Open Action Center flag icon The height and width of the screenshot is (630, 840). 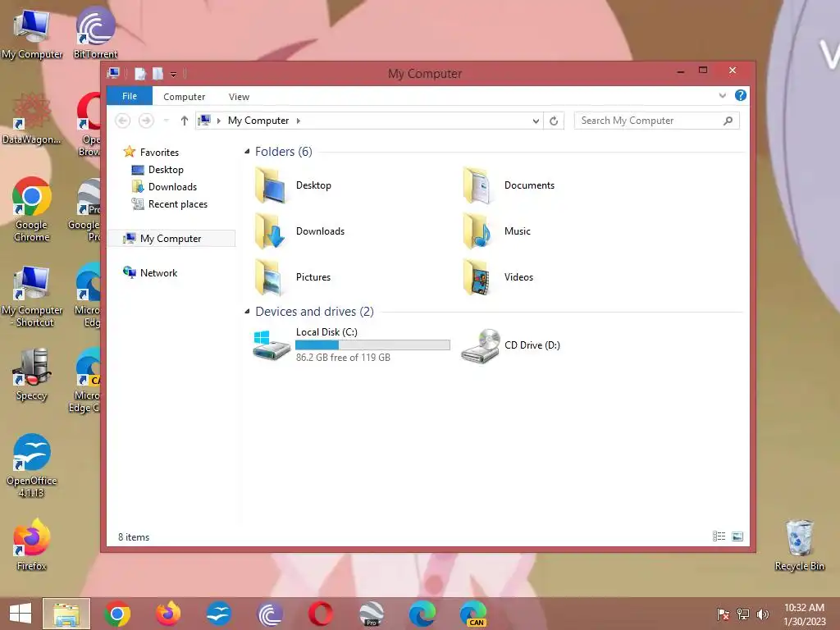tap(723, 614)
